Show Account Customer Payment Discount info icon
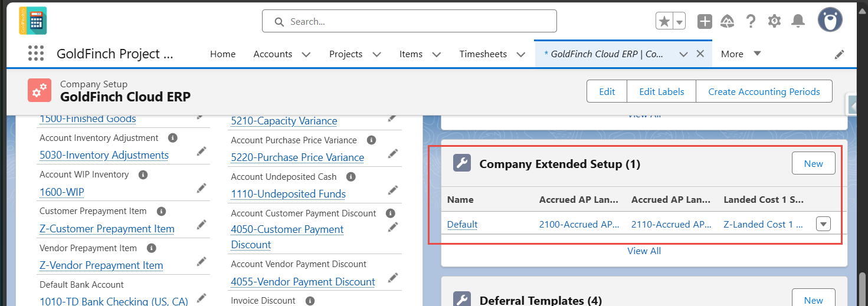The width and height of the screenshot is (868, 306). point(390,213)
